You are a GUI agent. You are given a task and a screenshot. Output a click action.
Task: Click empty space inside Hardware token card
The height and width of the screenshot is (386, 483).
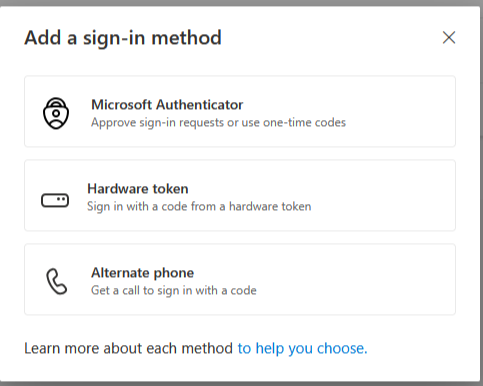tap(383, 196)
